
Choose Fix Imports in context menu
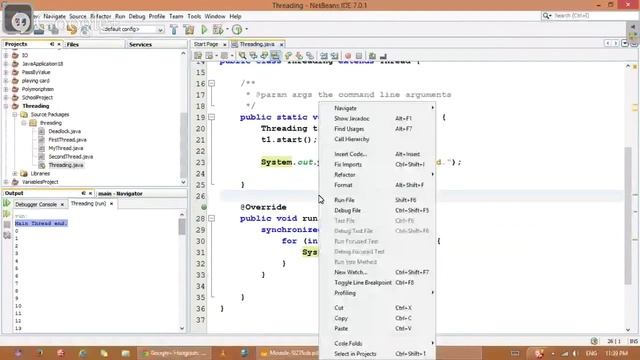[x=378, y=164]
